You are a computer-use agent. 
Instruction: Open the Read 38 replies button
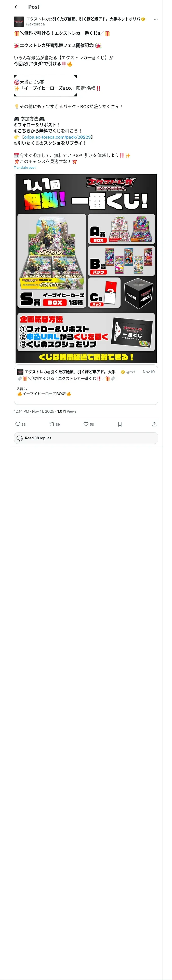click(x=86, y=438)
